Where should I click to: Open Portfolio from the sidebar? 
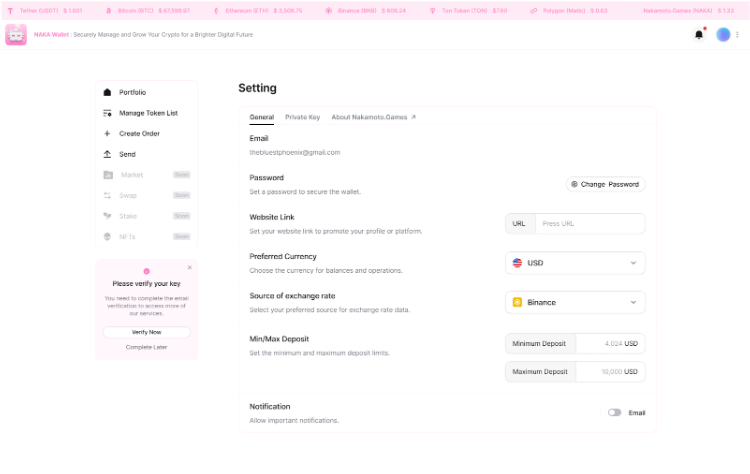pyautogui.click(x=132, y=92)
